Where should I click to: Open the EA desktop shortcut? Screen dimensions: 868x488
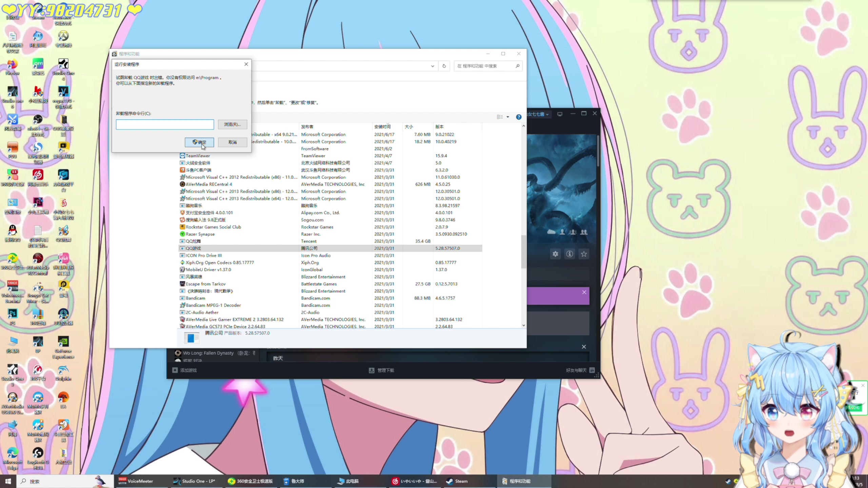tap(63, 401)
